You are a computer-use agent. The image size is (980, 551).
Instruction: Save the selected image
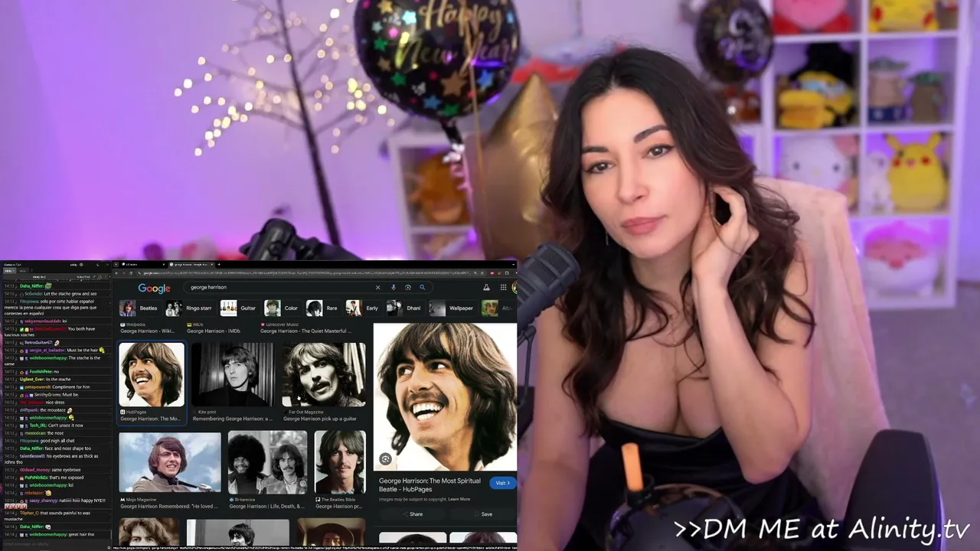click(483, 514)
